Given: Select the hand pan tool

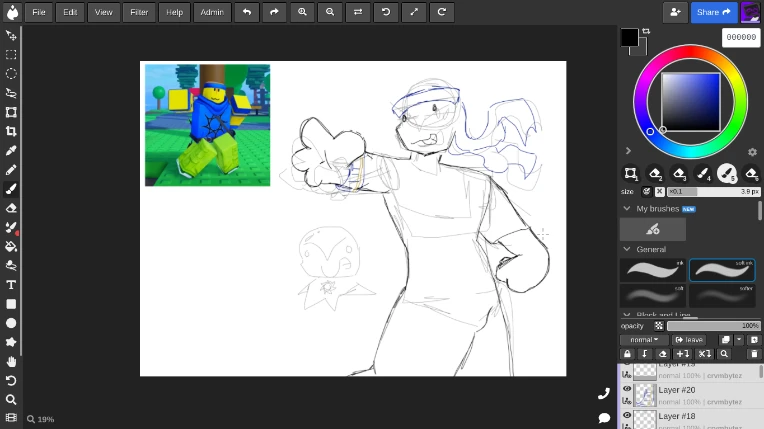Looking at the screenshot, I should (x=11, y=361).
